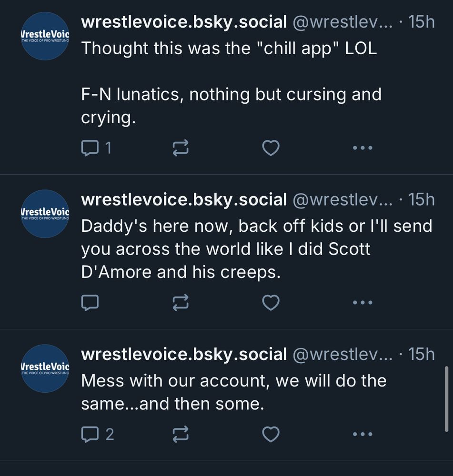Repost the "Daddy's here now" post

click(x=181, y=303)
